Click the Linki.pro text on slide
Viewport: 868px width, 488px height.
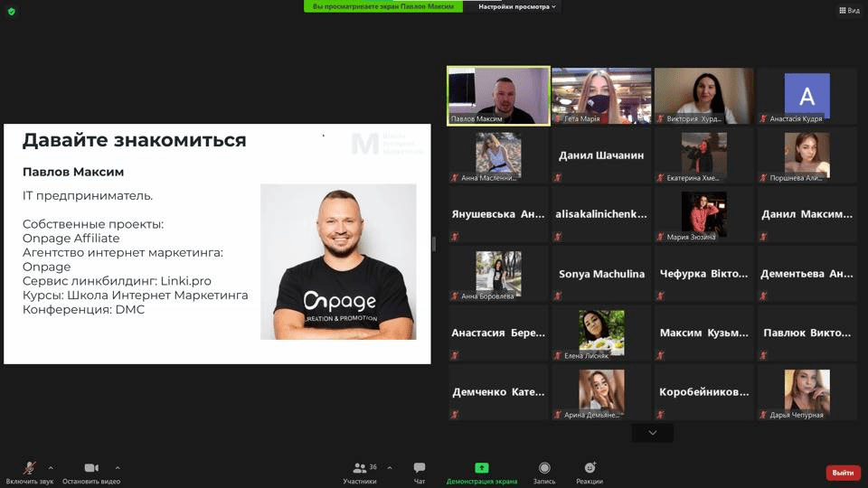pyautogui.click(x=186, y=281)
